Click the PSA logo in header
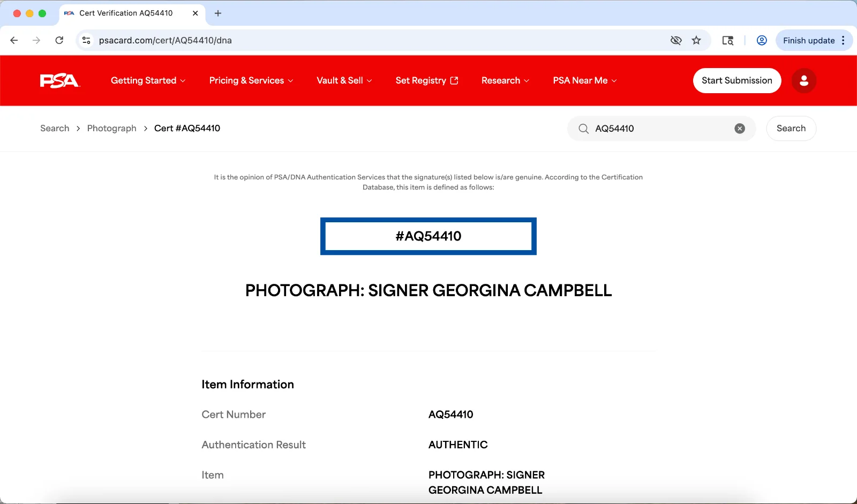 (x=60, y=80)
